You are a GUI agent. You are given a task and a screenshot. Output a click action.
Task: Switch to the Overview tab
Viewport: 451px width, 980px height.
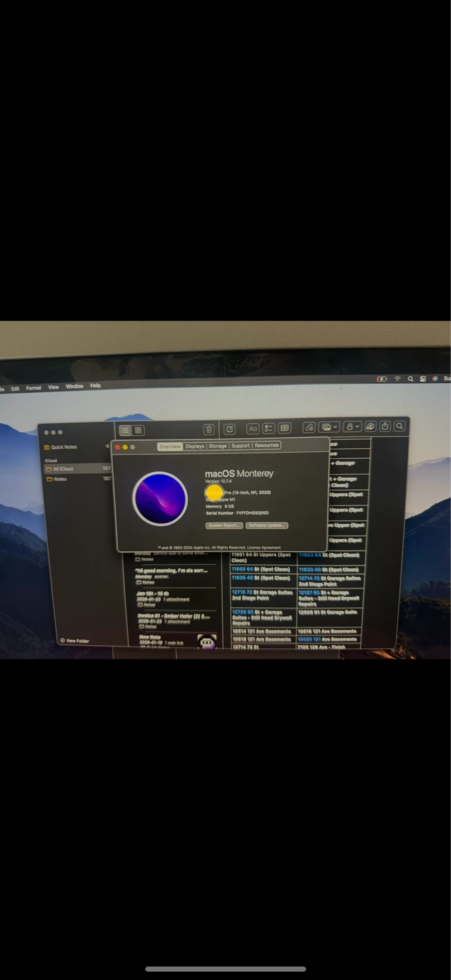coord(170,446)
